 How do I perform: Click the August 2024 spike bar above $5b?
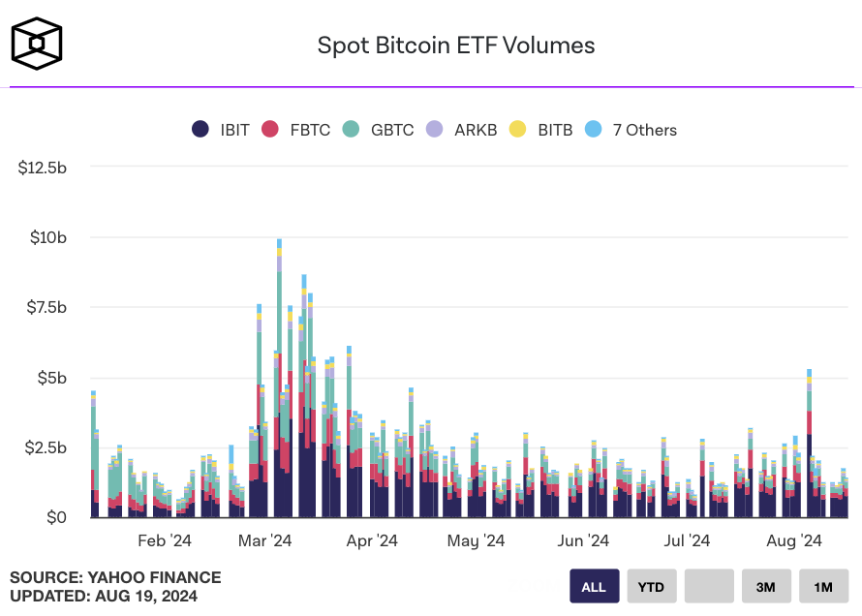[x=810, y=444]
